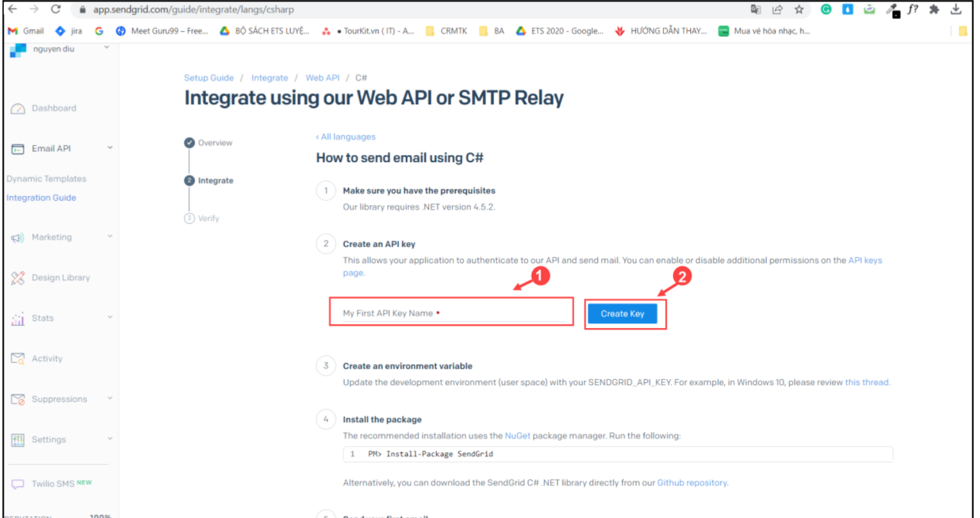Click the share page icon
The width and height of the screenshot is (980, 518).
point(777,9)
